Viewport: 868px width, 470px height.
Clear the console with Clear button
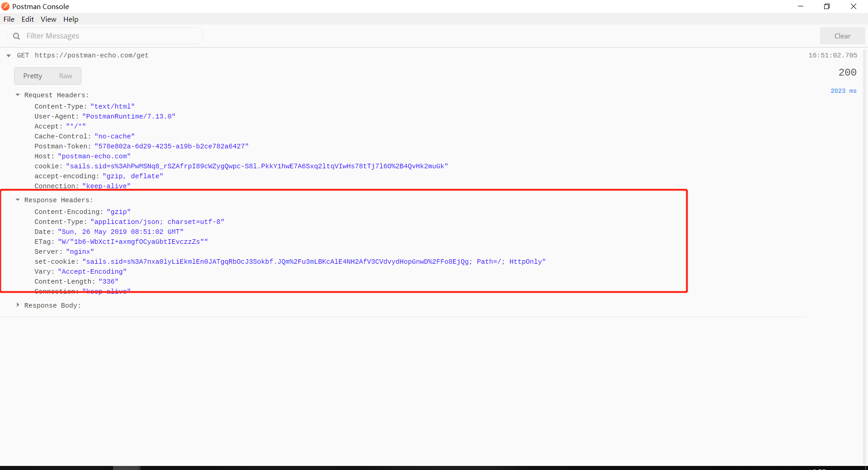[x=842, y=36]
